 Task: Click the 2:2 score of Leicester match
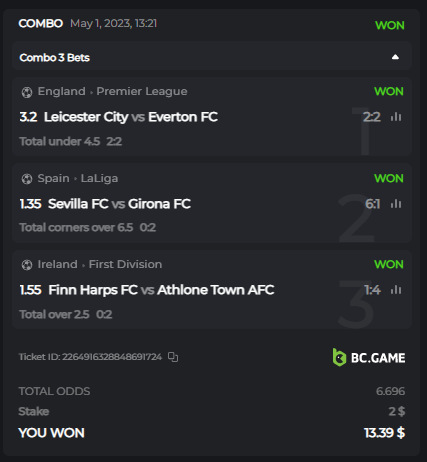coord(372,117)
